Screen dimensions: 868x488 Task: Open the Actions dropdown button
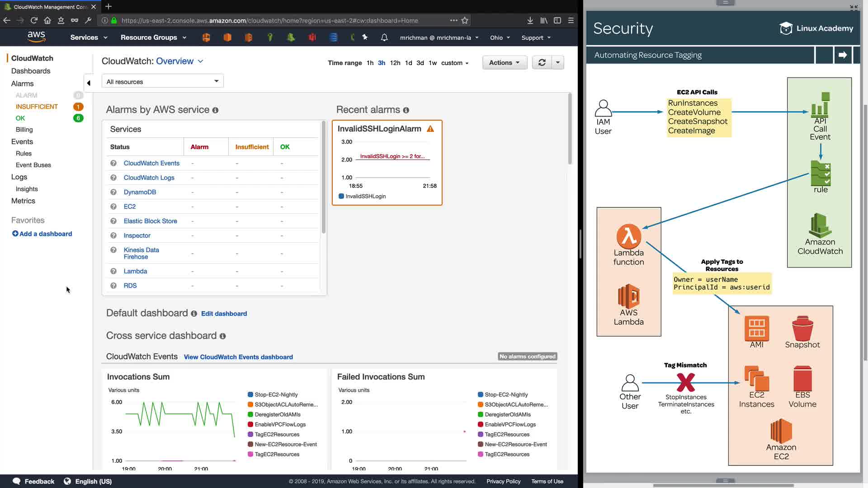(504, 62)
